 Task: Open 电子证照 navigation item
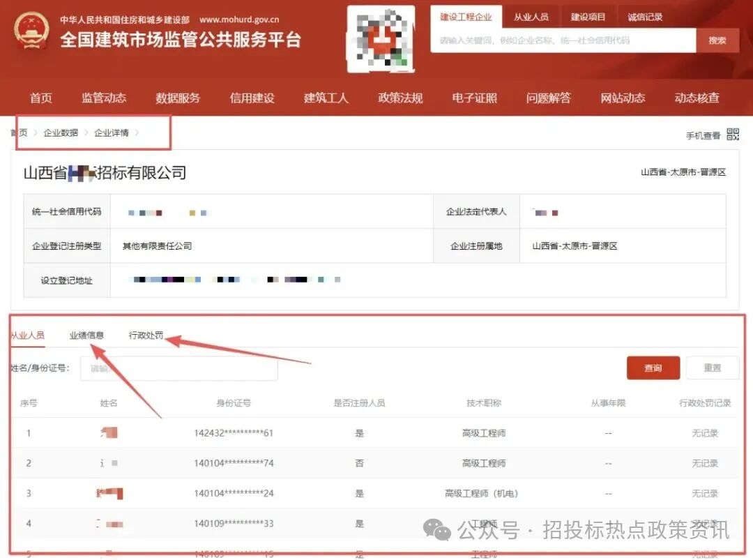pos(475,98)
